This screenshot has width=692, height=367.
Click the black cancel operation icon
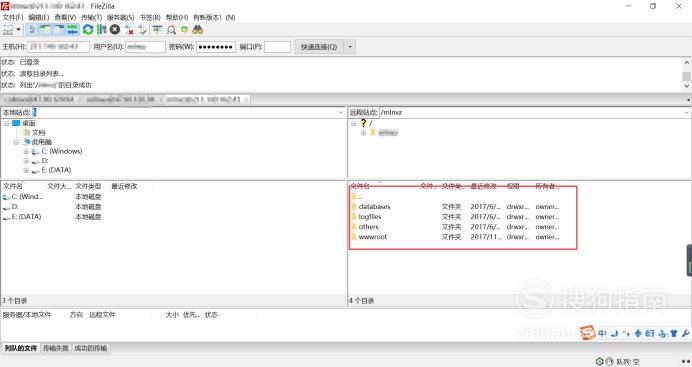pyautogui.click(x=115, y=30)
